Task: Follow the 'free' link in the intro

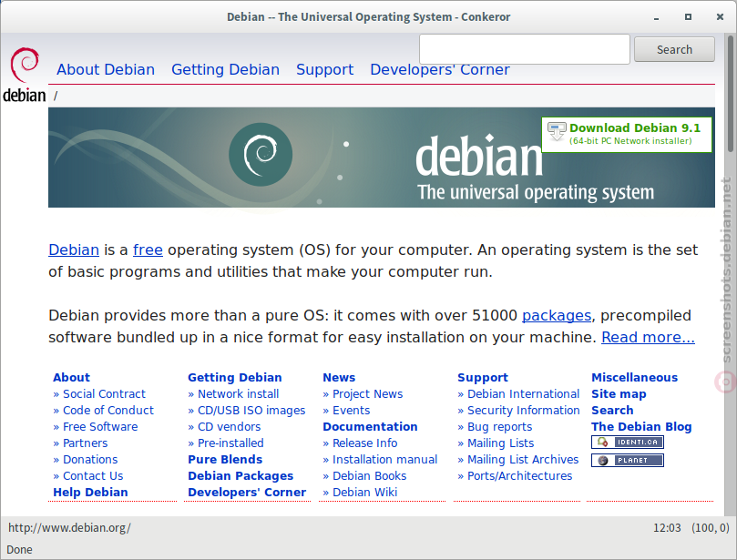Action: point(148,249)
